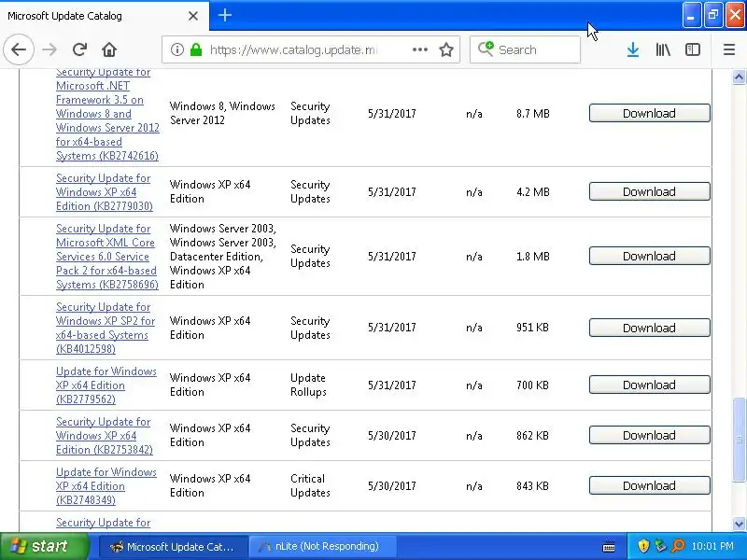Click Windows 8, Windows Server 2012 product cell

[222, 113]
